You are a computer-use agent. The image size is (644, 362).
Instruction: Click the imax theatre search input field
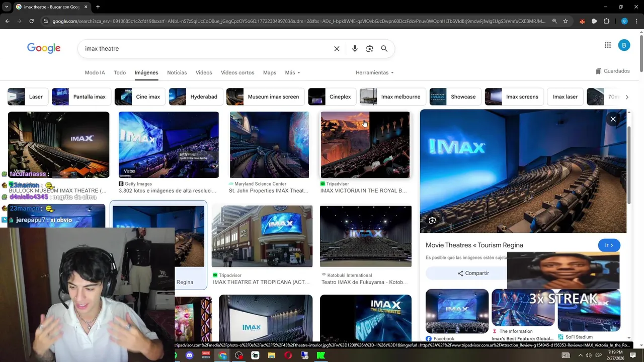(x=206, y=49)
